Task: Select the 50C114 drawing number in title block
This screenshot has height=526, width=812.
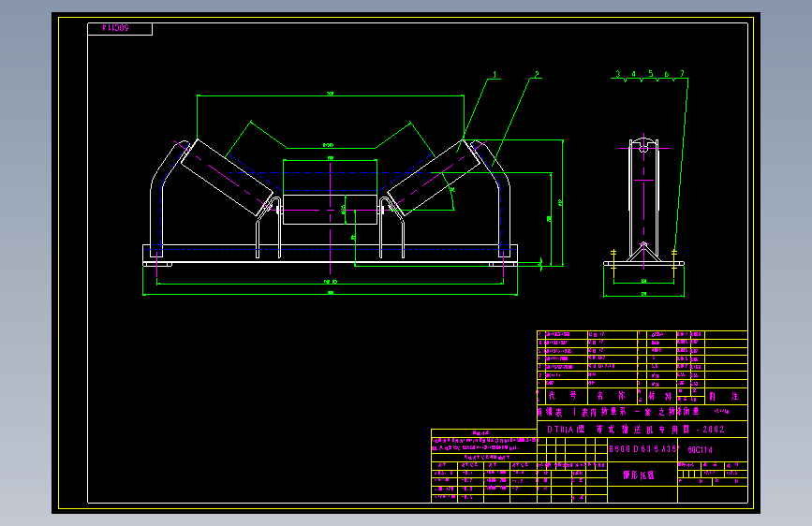Action: pos(701,449)
